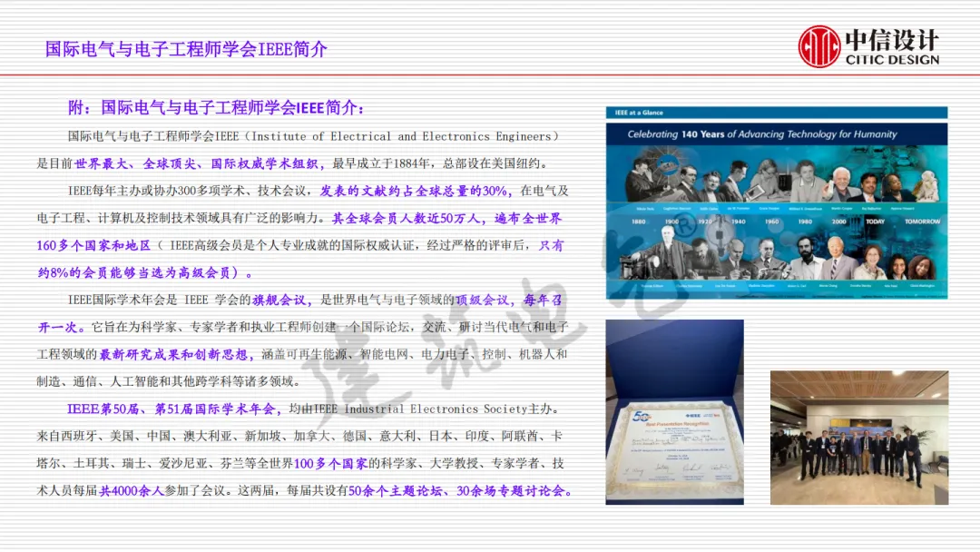Image resolution: width=980 pixels, height=552 pixels.
Task: Click highlighted text '发表的文献约占全球总量的30%'
Action: pos(413,192)
